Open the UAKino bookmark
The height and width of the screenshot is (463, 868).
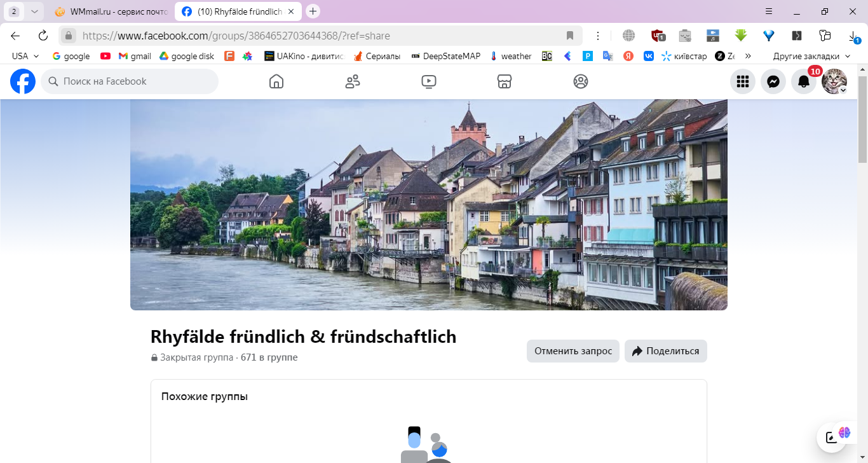pos(304,56)
